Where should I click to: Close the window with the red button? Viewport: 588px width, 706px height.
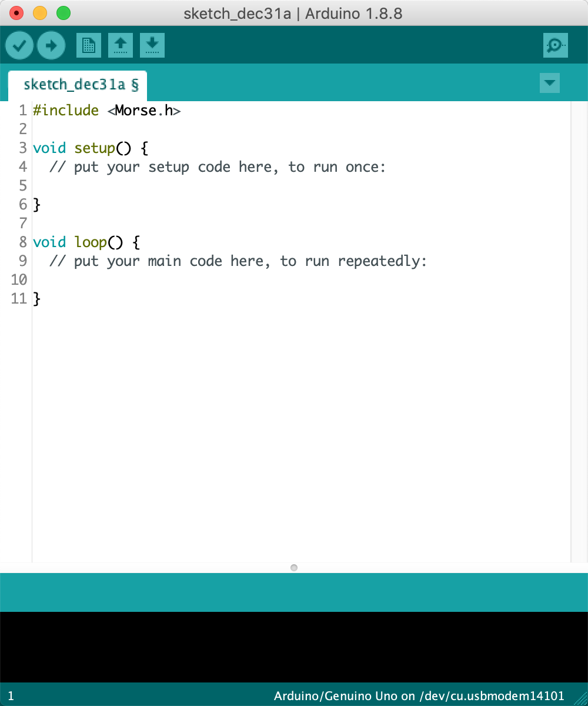tap(17, 13)
